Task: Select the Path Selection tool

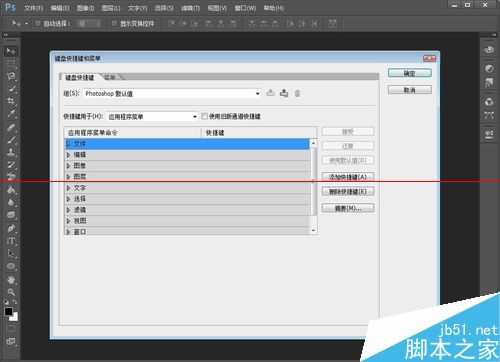Action: [11, 254]
